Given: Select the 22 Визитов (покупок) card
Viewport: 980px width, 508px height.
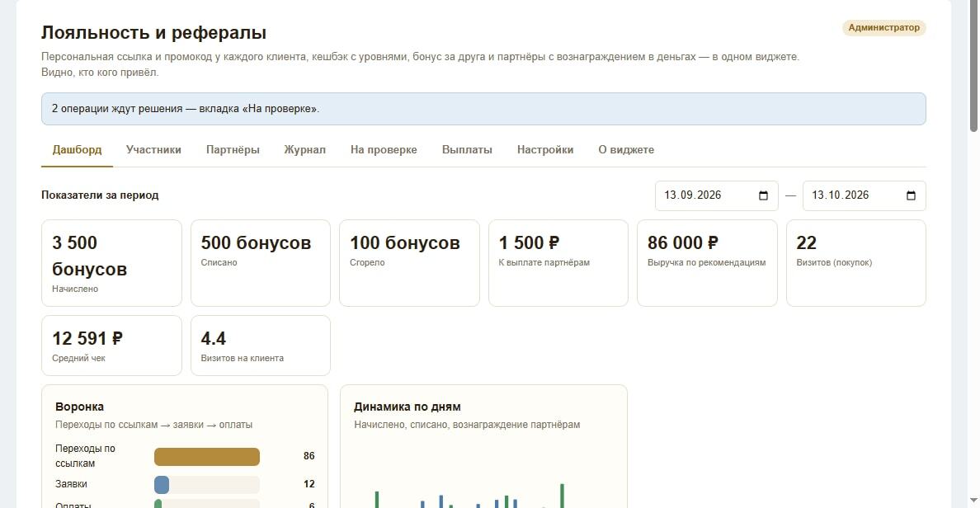Looking at the screenshot, I should pos(855,263).
